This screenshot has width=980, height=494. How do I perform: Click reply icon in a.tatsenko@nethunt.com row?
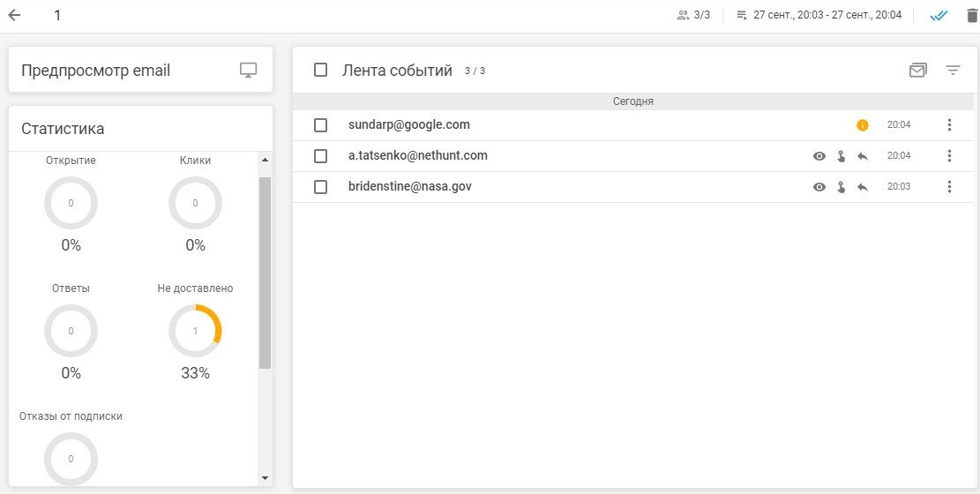click(x=863, y=156)
